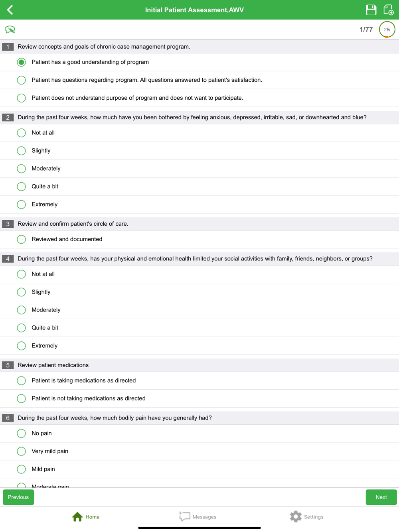399x532 pixels.
Task: Tap the back arrow icon
Action: (10, 10)
